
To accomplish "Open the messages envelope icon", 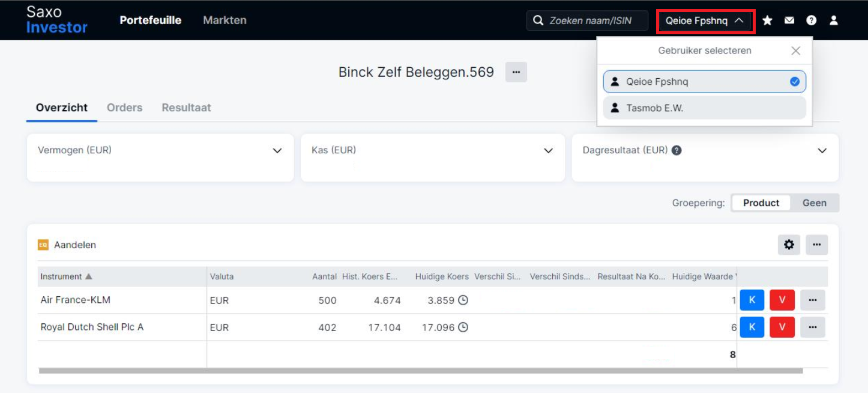I will pyautogui.click(x=789, y=20).
